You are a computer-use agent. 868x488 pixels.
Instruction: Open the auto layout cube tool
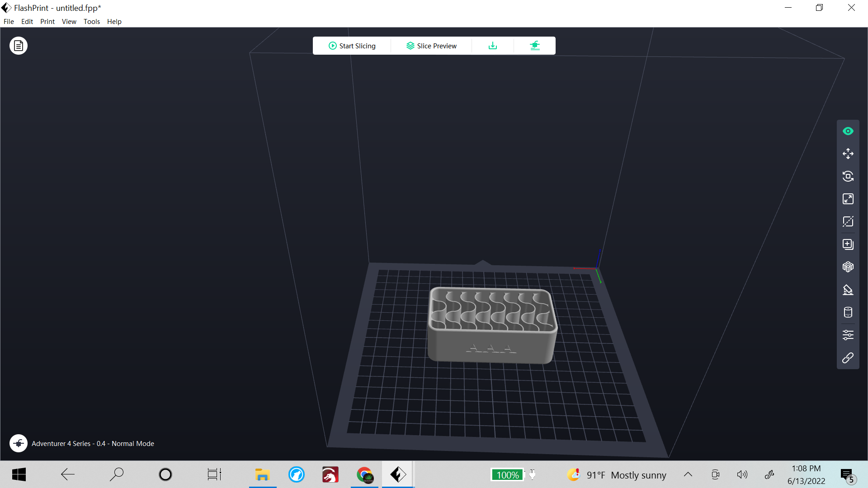(848, 267)
